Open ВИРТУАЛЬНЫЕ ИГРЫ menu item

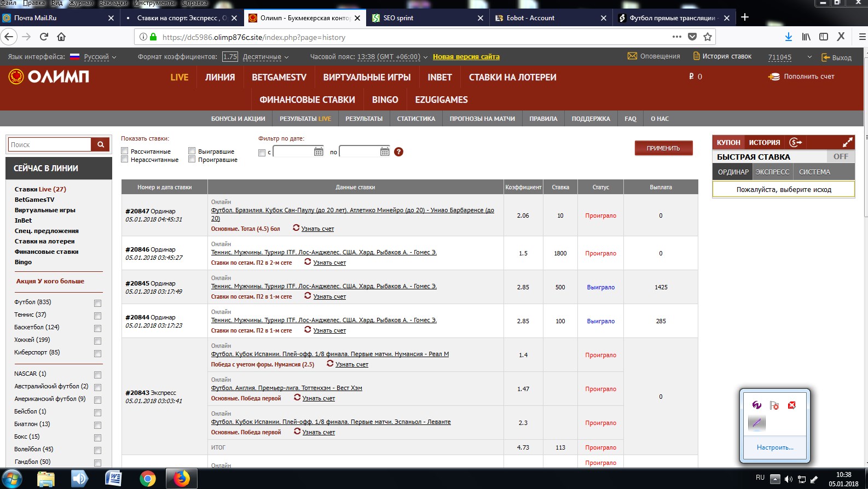pyautogui.click(x=367, y=77)
